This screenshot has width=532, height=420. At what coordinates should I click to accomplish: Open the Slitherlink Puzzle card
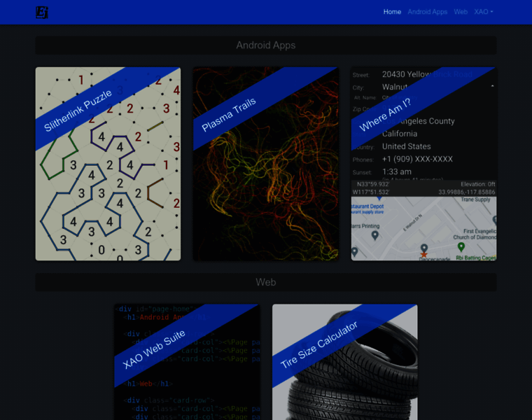(108, 164)
